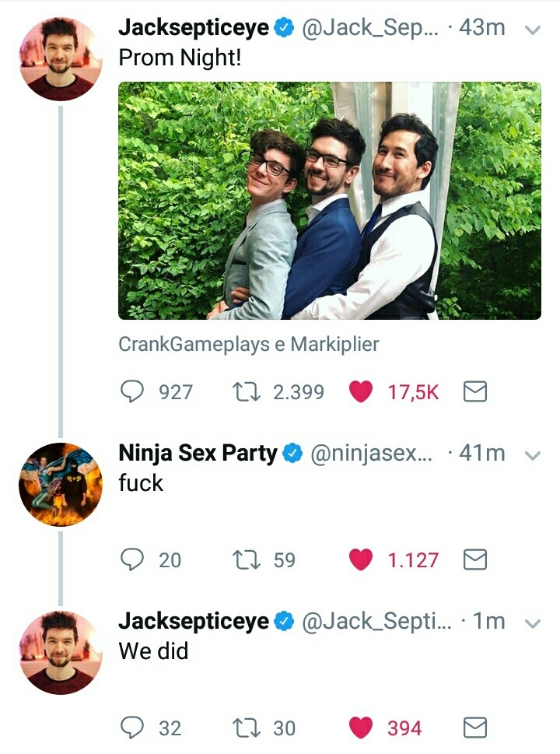Viewport: 560px width, 754px height.
Task: Visit Jacksepticeye's profile from top tweet name
Action: (x=194, y=28)
